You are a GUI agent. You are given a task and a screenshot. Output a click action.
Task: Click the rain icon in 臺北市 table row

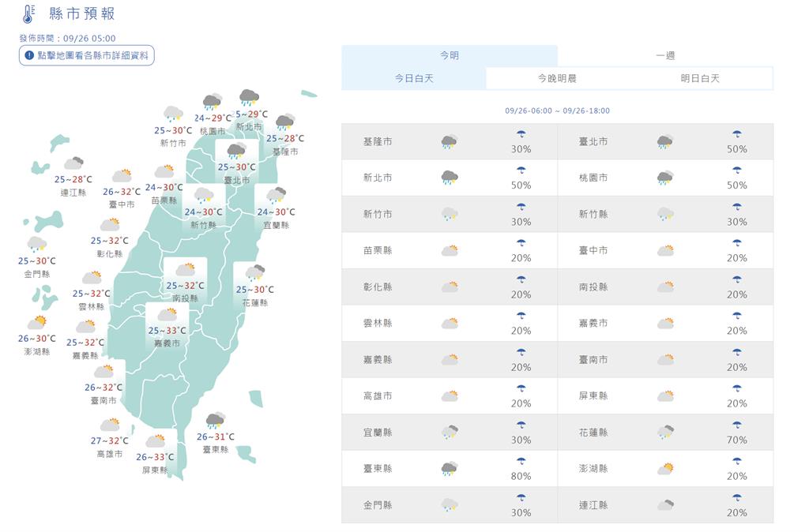665,142
